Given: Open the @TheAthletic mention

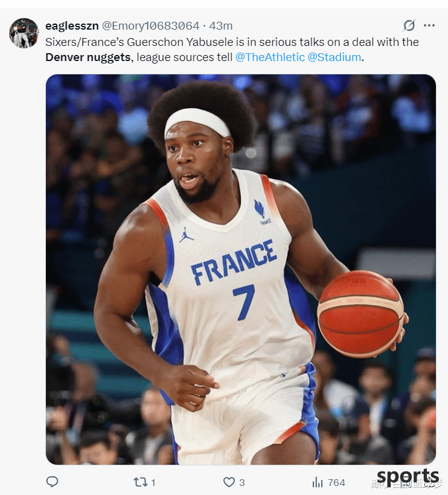Looking at the screenshot, I should coord(270,57).
